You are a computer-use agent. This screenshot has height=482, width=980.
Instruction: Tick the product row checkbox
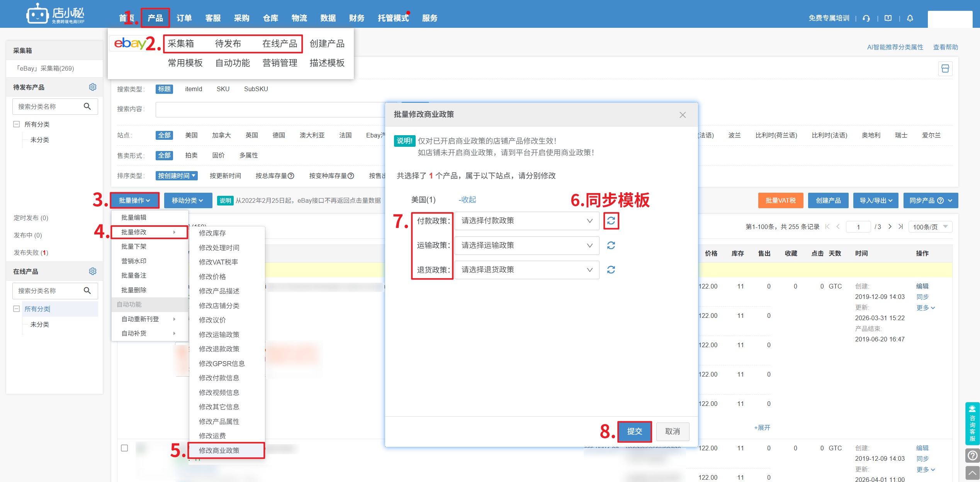pyautogui.click(x=124, y=448)
